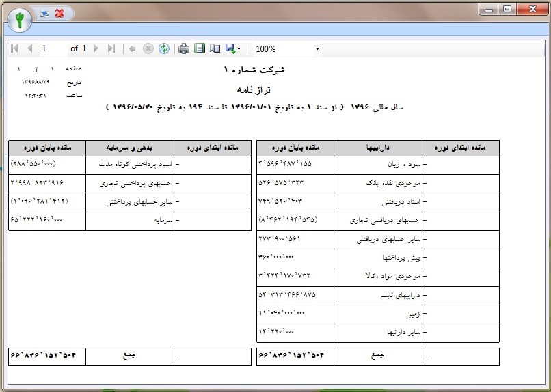Click negative value (۲۸۸٬۵۵۰٬۰۰۰)
Image resolution: width=551 pixels, height=392 pixels.
click(x=33, y=163)
